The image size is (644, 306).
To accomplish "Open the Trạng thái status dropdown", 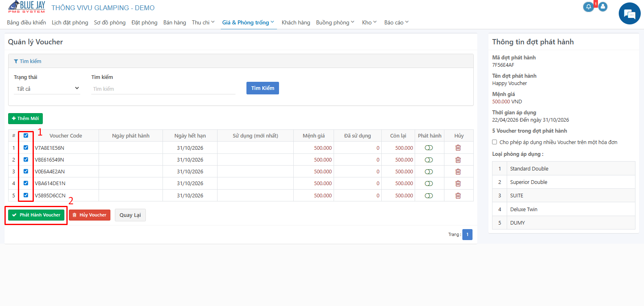I will click(47, 89).
